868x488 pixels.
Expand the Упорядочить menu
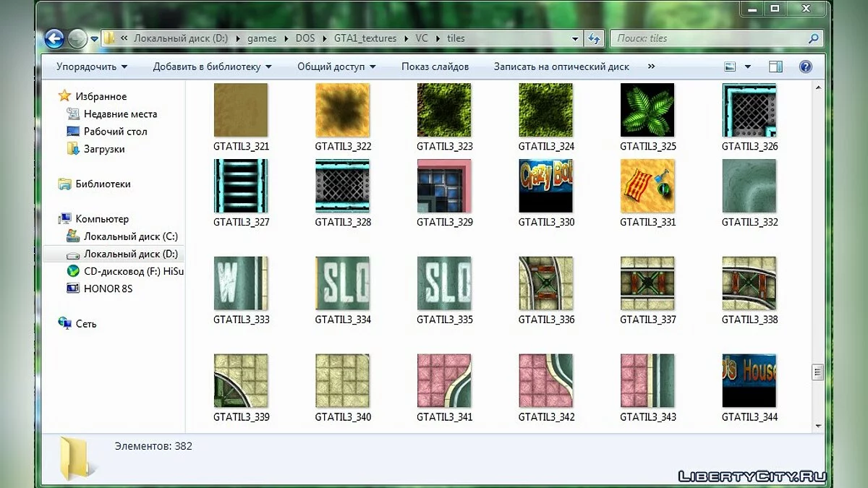[x=91, y=67]
